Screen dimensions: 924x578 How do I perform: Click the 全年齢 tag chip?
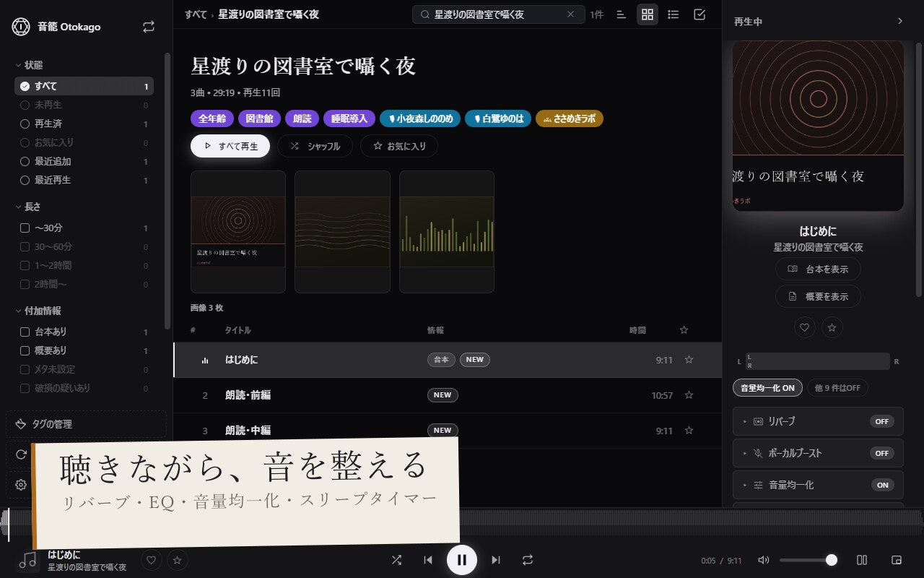[x=212, y=118]
